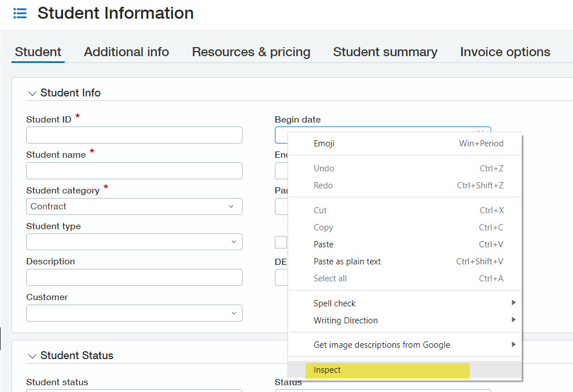Click the Student ID input field

134,135
